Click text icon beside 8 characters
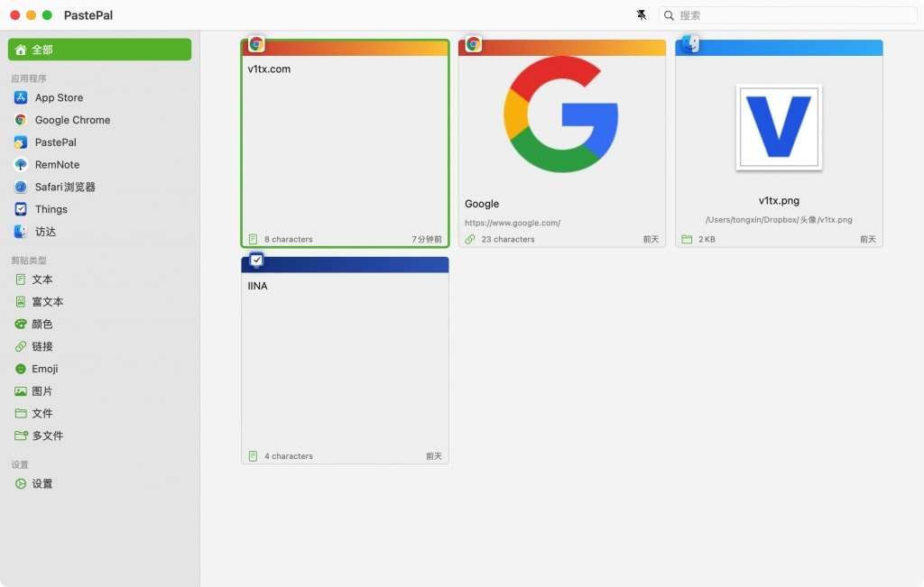The width and height of the screenshot is (924, 587). click(x=253, y=240)
